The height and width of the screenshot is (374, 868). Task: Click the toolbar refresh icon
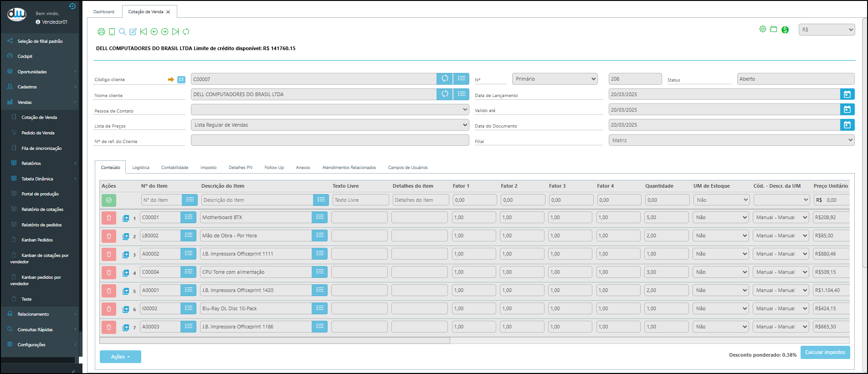(x=186, y=32)
